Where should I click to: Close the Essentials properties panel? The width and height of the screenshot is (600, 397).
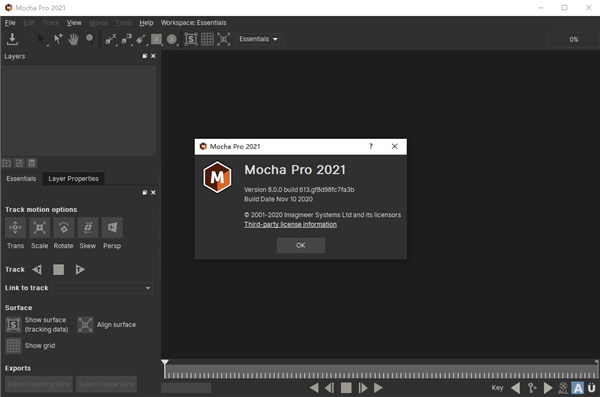(x=153, y=193)
